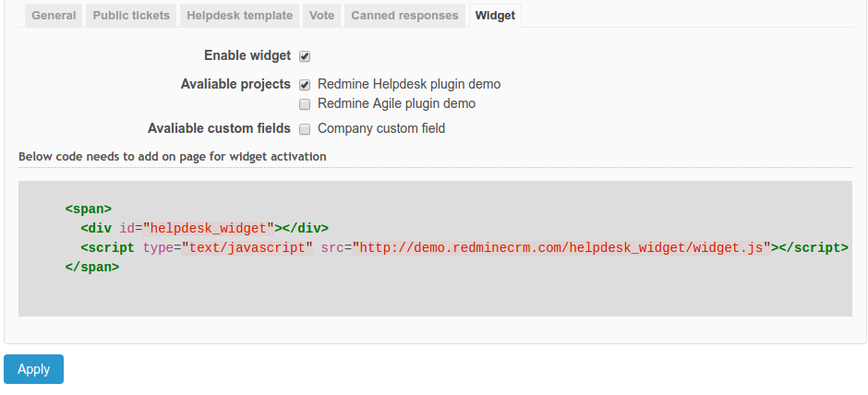Uncheck the Enable widget checkbox

coord(305,56)
